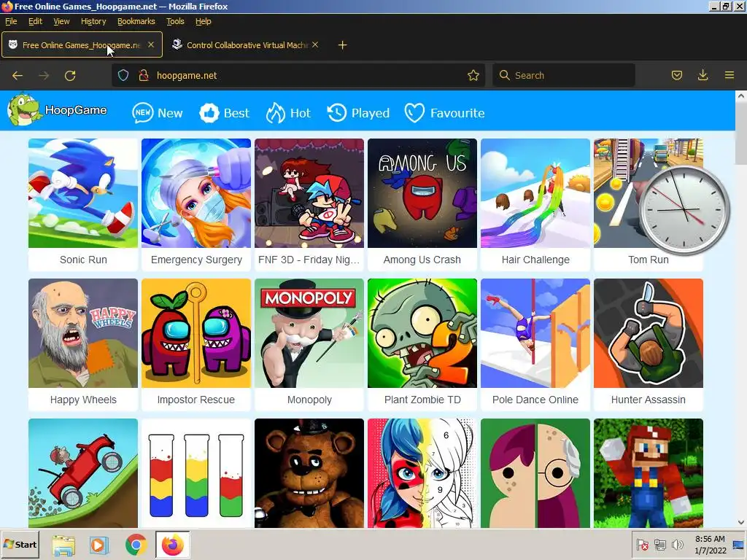747x560 pixels.
Task: Open the Save to Pocket icon
Action: pyautogui.click(x=676, y=75)
